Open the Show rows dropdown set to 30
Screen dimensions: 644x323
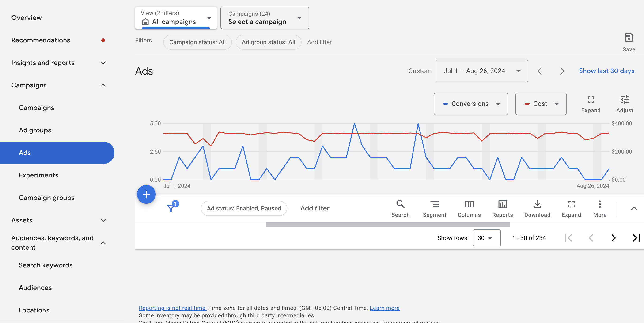click(486, 238)
